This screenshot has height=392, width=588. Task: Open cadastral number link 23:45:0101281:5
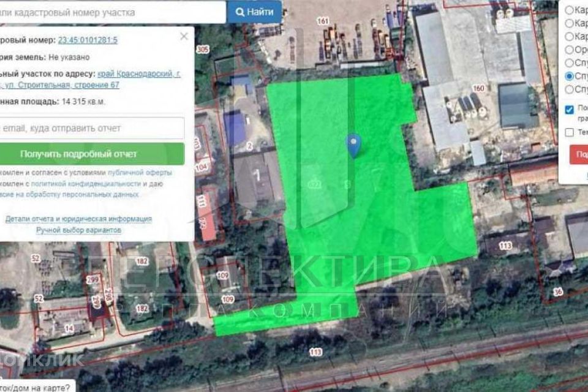click(88, 40)
